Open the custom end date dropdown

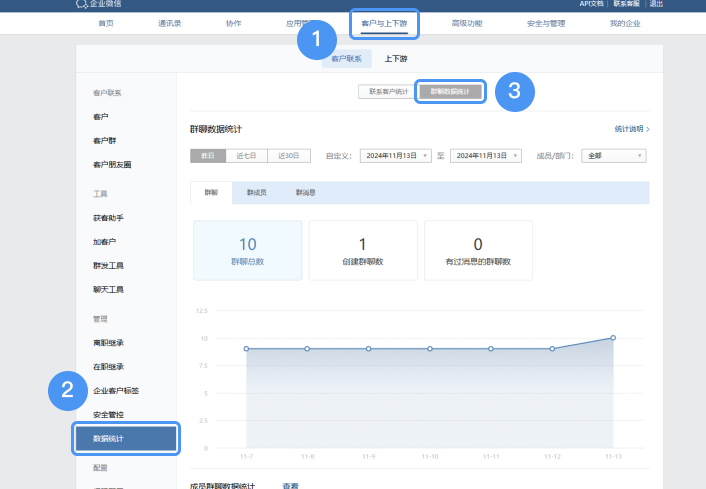coord(485,156)
